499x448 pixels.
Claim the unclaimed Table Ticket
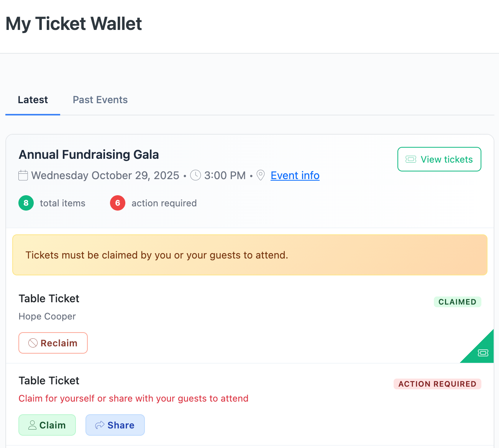[x=47, y=425]
